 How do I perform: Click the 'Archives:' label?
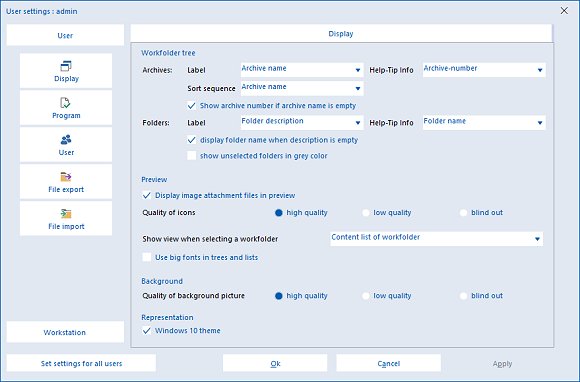pyautogui.click(x=157, y=70)
